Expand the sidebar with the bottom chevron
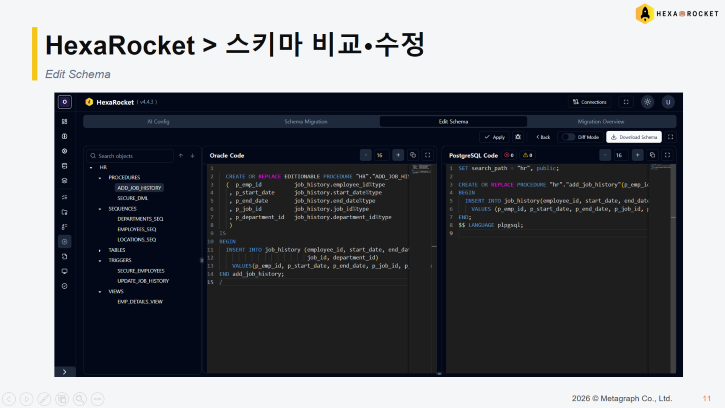Screen dimensions: 725x408 click(x=65, y=371)
